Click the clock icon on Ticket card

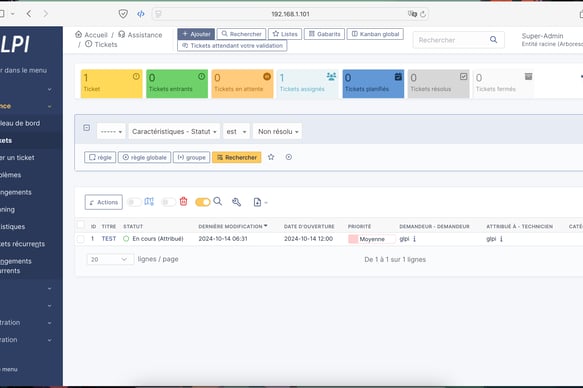pyautogui.click(x=136, y=76)
